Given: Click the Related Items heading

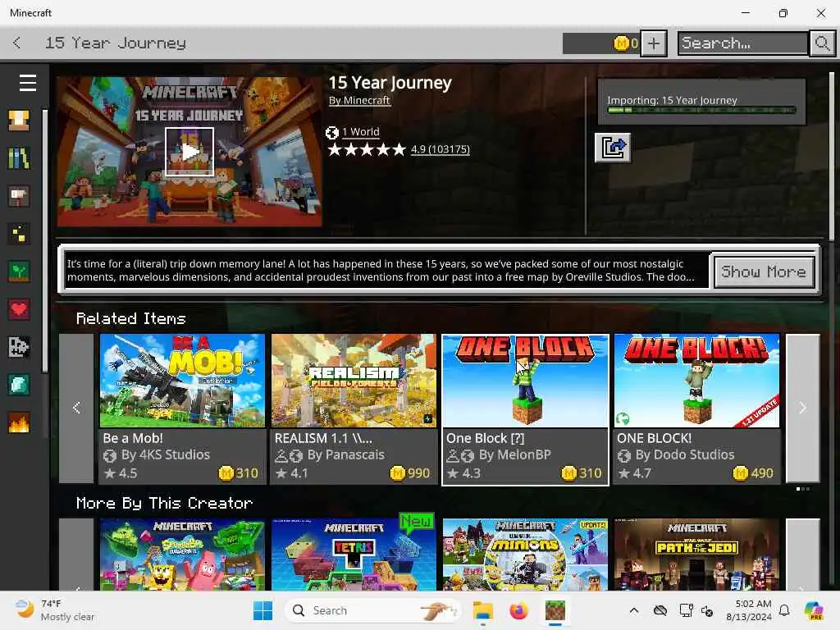Looking at the screenshot, I should (x=130, y=319).
